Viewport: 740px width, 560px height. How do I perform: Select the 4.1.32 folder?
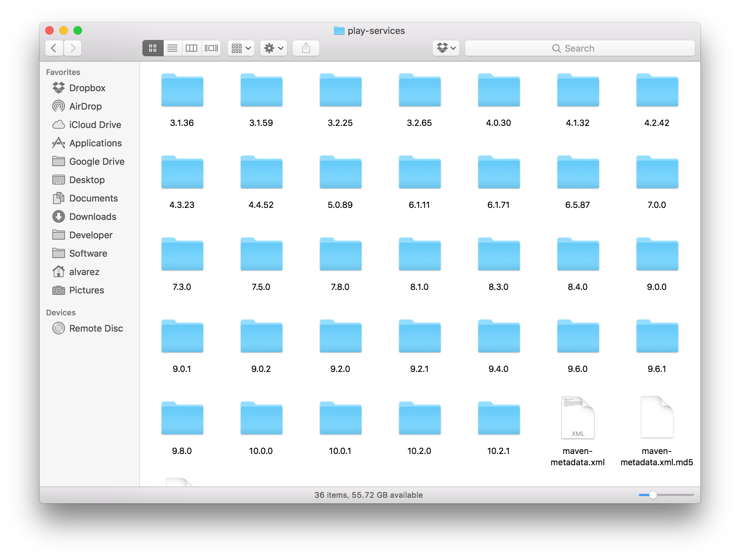point(578,90)
